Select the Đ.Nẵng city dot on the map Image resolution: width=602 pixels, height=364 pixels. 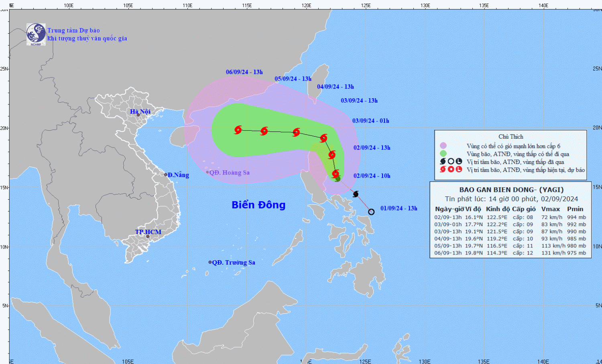pos(166,175)
